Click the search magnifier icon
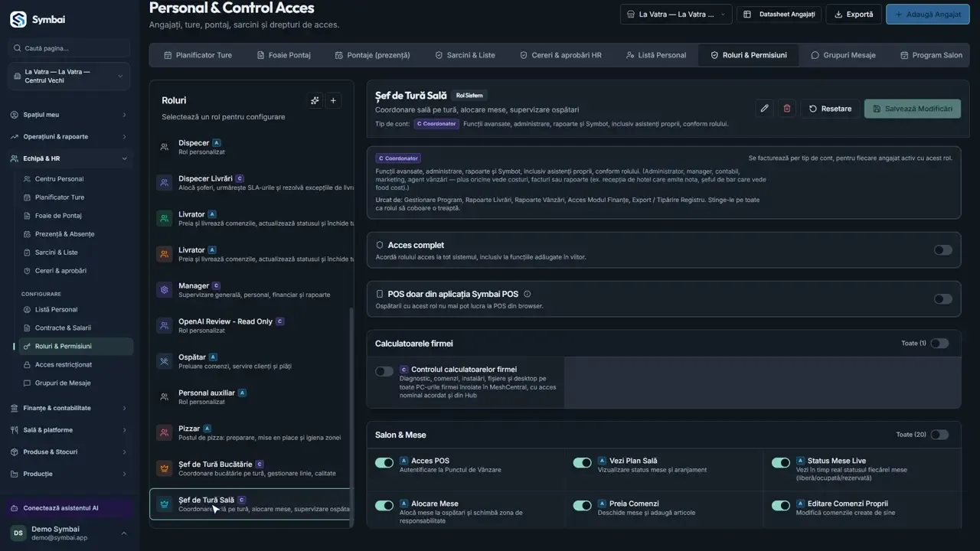 (x=17, y=48)
